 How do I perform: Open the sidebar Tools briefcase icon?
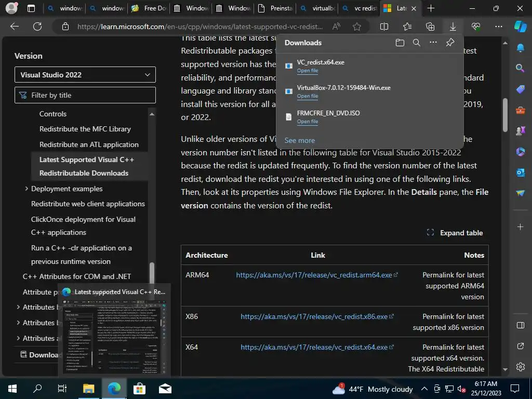click(x=520, y=110)
